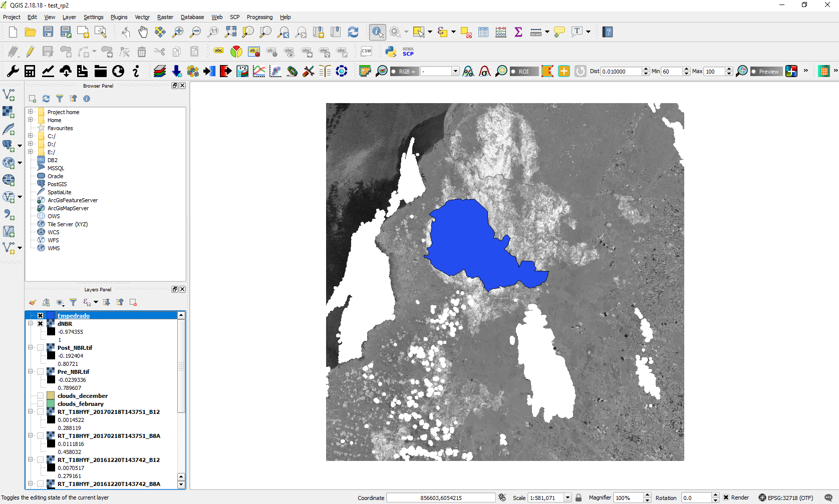
Task: Click the Save Project icon
Action: pyautogui.click(x=48, y=32)
